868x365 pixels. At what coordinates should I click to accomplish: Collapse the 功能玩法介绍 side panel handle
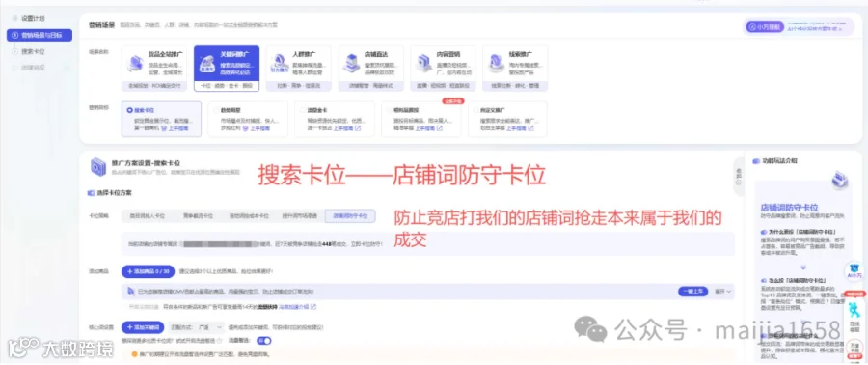coord(739,173)
